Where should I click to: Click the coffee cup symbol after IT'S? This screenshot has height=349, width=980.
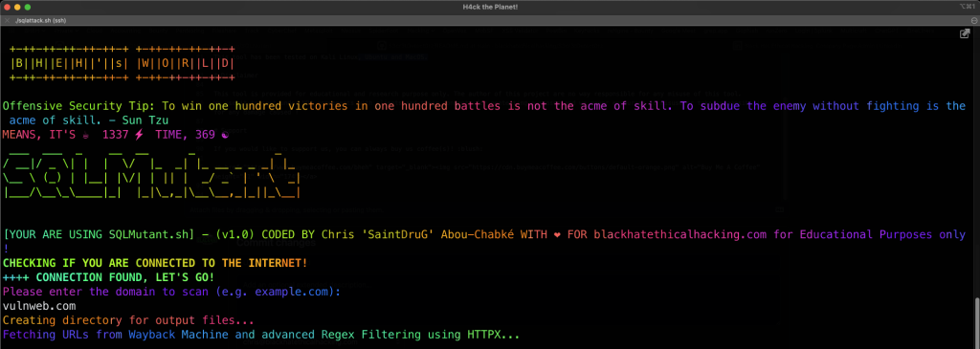click(85, 135)
